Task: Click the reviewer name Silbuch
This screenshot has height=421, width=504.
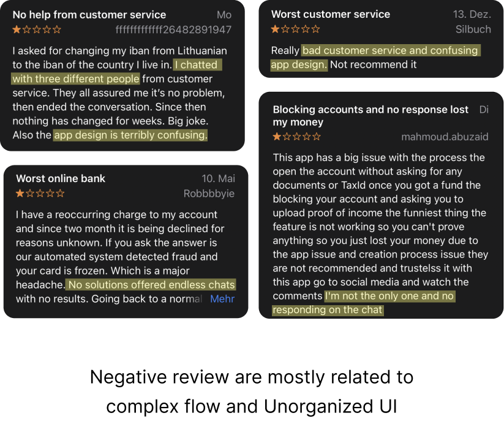Action: coord(473,29)
